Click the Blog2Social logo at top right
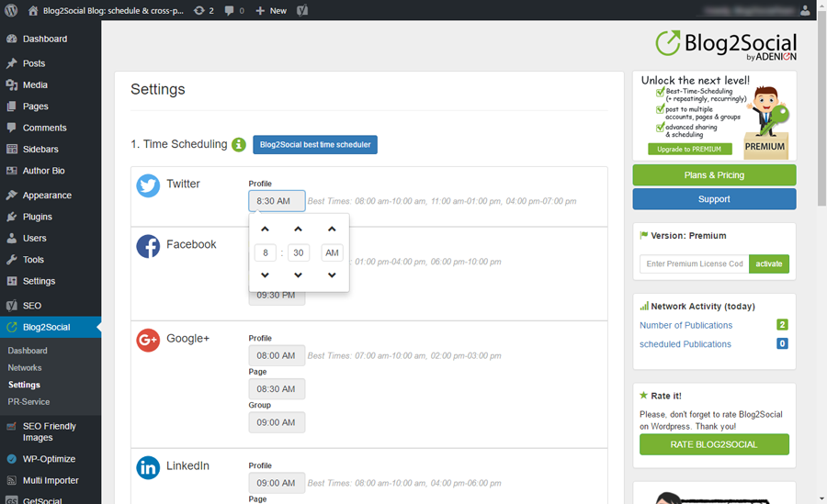 pyautogui.click(x=726, y=45)
